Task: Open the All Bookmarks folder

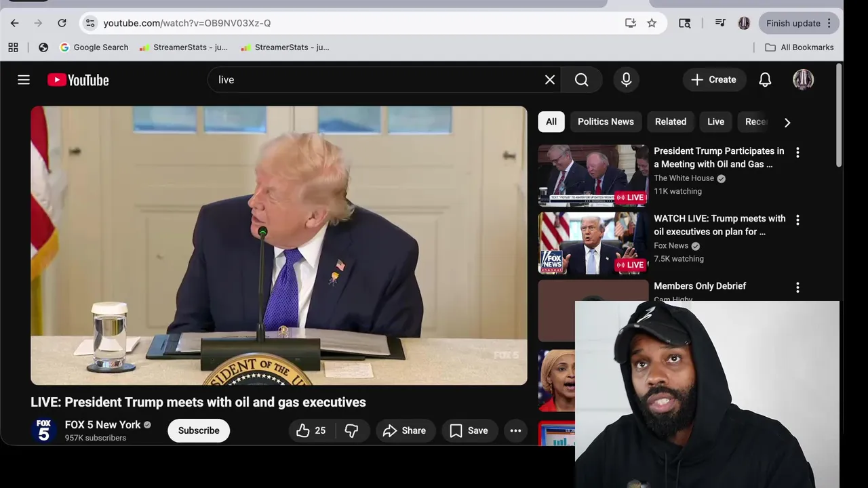Action: 800,47
